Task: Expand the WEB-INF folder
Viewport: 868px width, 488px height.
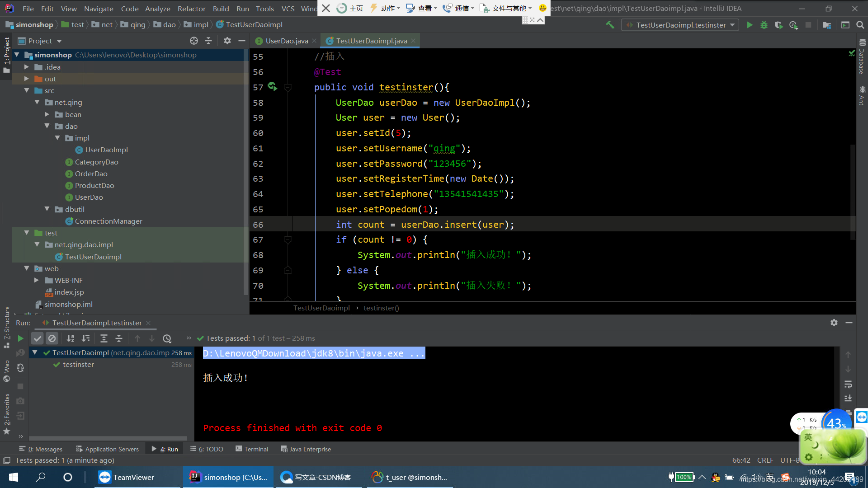Action: coord(37,280)
